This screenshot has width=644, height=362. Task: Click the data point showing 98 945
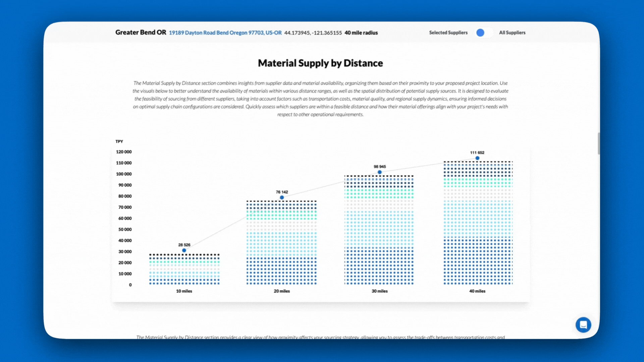pos(379,172)
